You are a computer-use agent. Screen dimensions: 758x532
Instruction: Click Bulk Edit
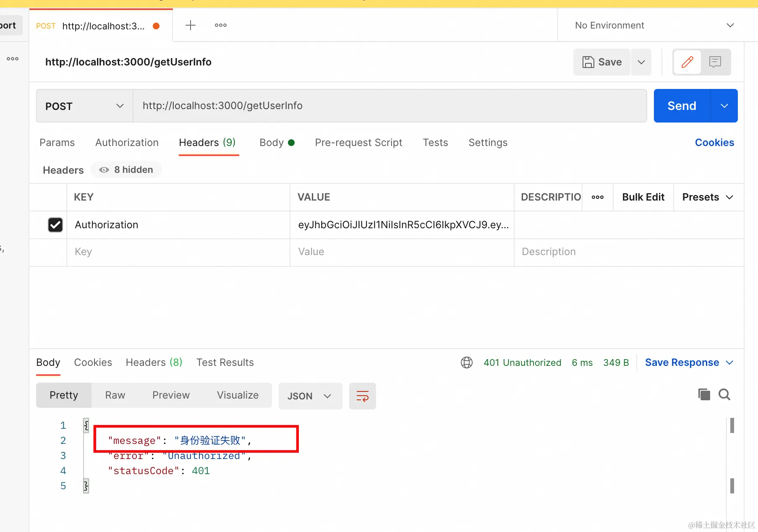[x=643, y=197]
